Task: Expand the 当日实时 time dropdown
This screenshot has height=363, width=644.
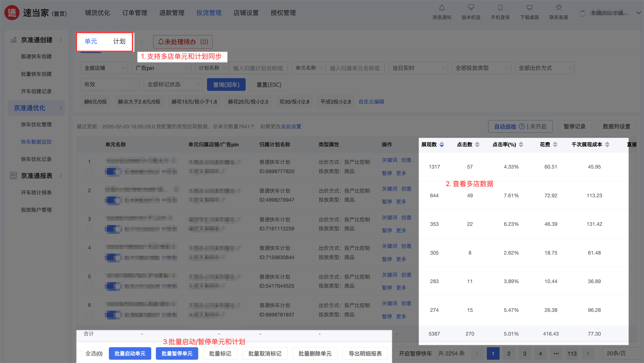Action: coord(418,68)
